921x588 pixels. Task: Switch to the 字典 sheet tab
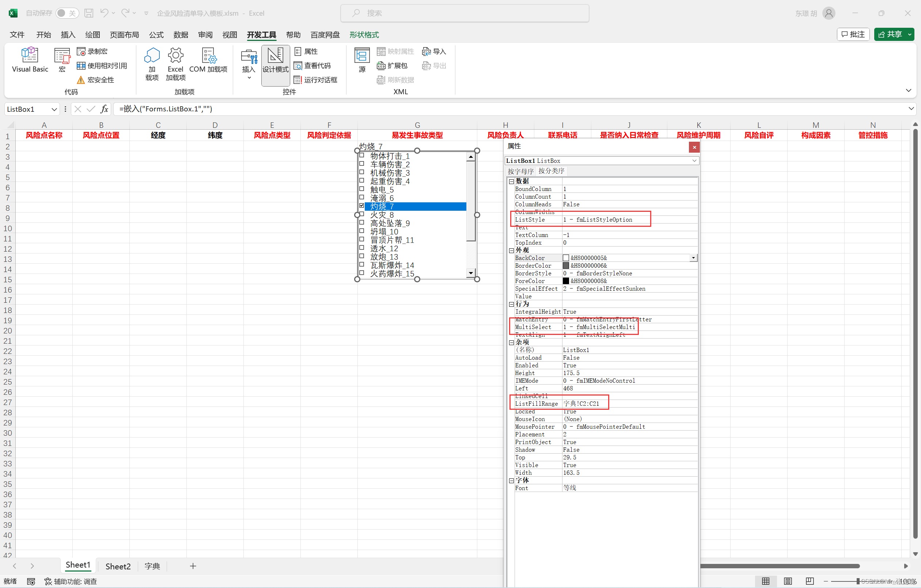tap(152, 566)
